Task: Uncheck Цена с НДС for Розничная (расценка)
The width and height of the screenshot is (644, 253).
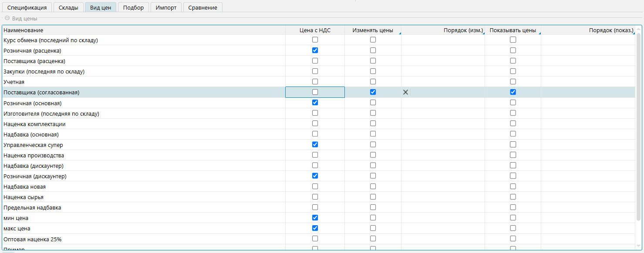Action: coord(315,50)
